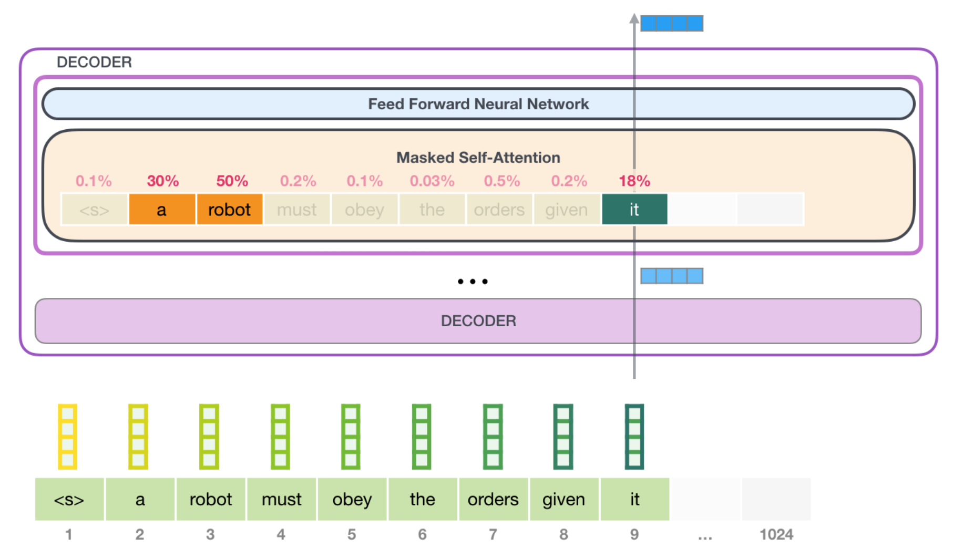Click the Masked Self-Attention title

478,158
